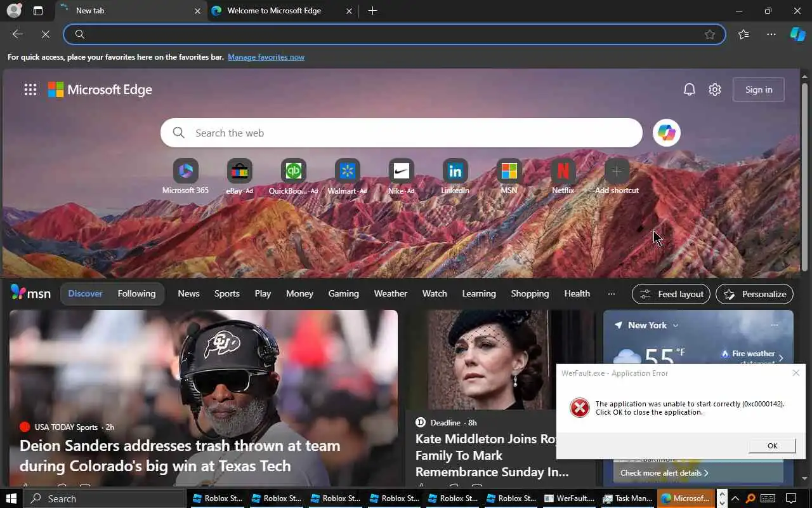Click OK in WerFault error dialog
The image size is (812, 508).
[x=772, y=446]
